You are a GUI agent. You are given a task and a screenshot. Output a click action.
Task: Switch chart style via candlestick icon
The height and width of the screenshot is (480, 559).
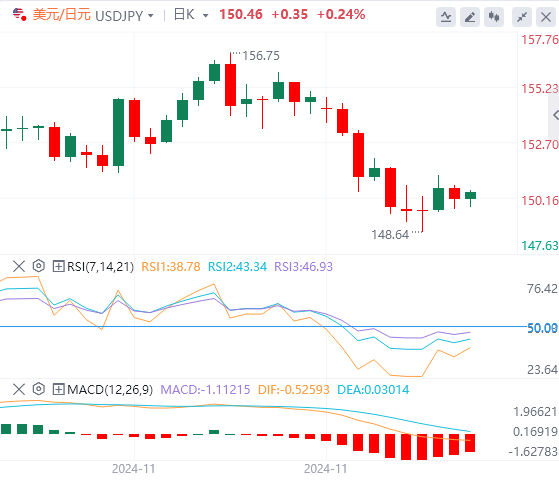494,17
